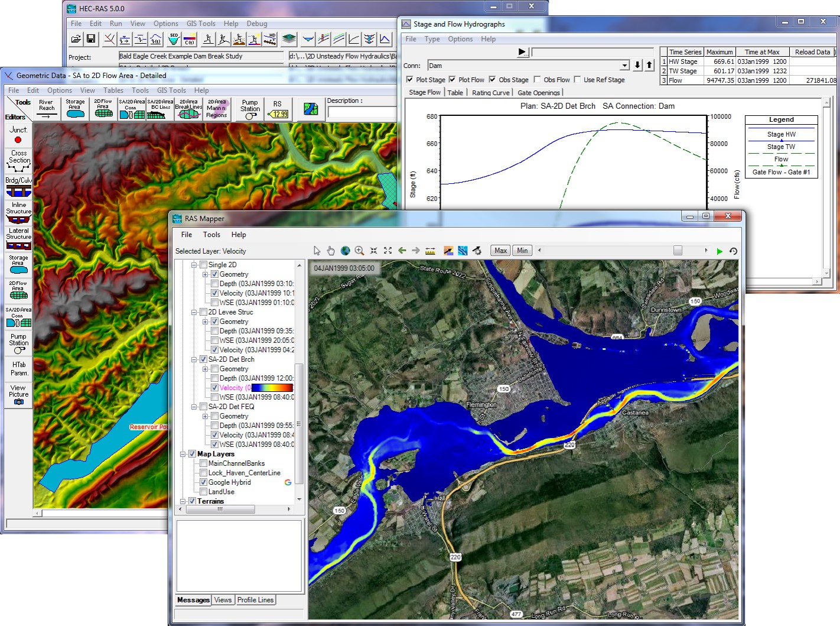Open the Inline Structure editor
Screen dimensions: 840x626
18,213
